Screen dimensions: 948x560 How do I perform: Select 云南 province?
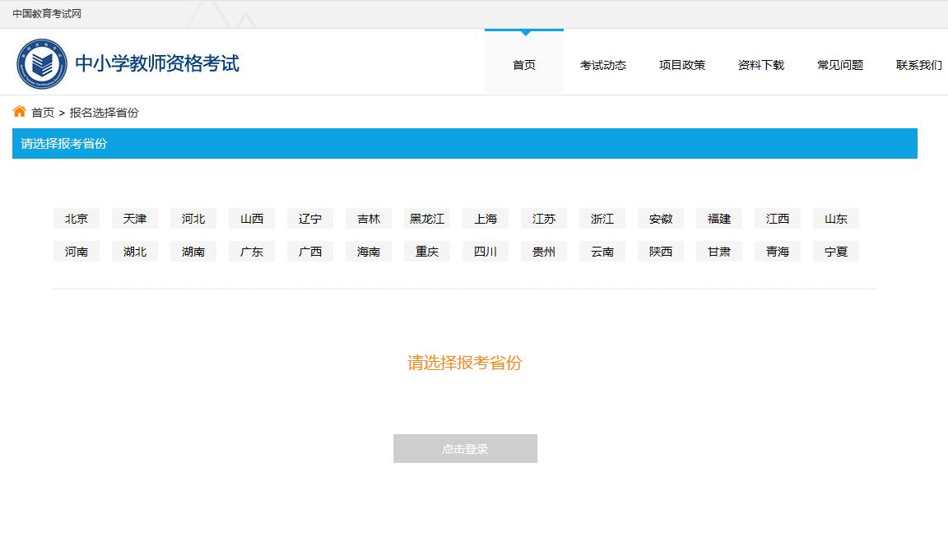602,251
